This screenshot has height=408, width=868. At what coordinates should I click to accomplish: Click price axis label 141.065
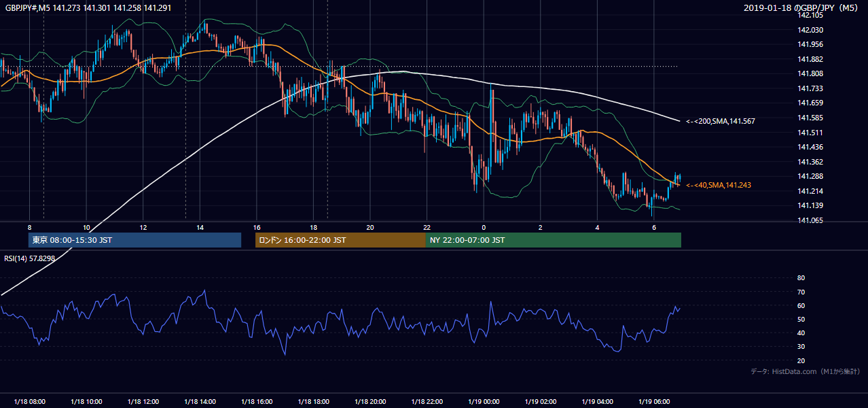tap(810, 220)
